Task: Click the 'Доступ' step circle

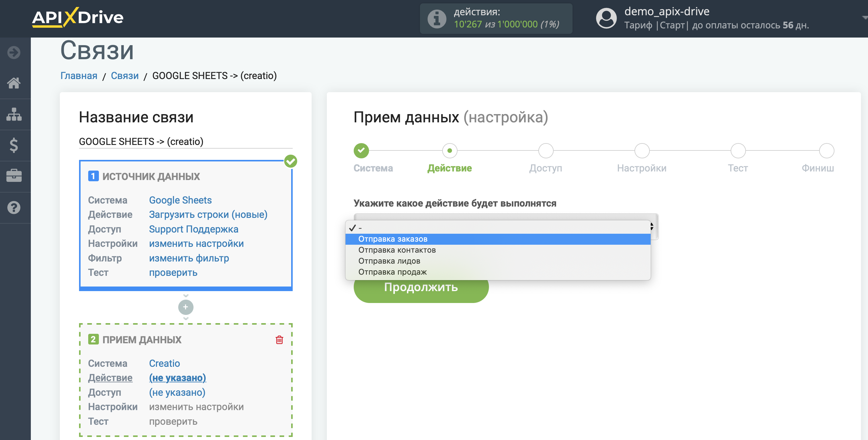Action: [x=545, y=151]
